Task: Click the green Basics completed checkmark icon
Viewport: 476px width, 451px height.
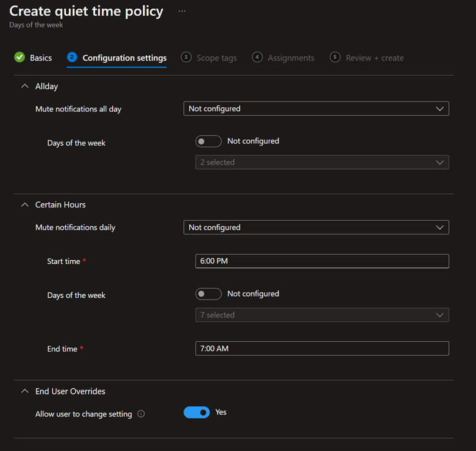Action: pyautogui.click(x=19, y=58)
